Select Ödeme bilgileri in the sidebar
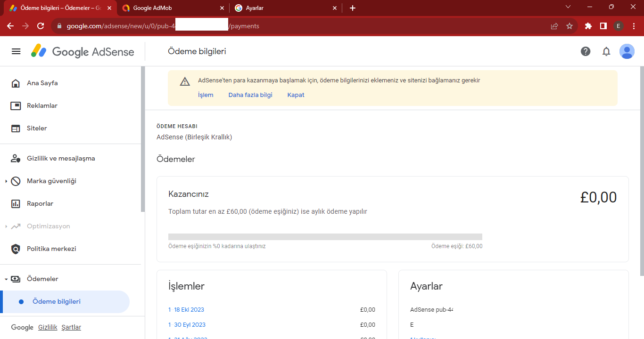The height and width of the screenshot is (339, 644). [65, 302]
